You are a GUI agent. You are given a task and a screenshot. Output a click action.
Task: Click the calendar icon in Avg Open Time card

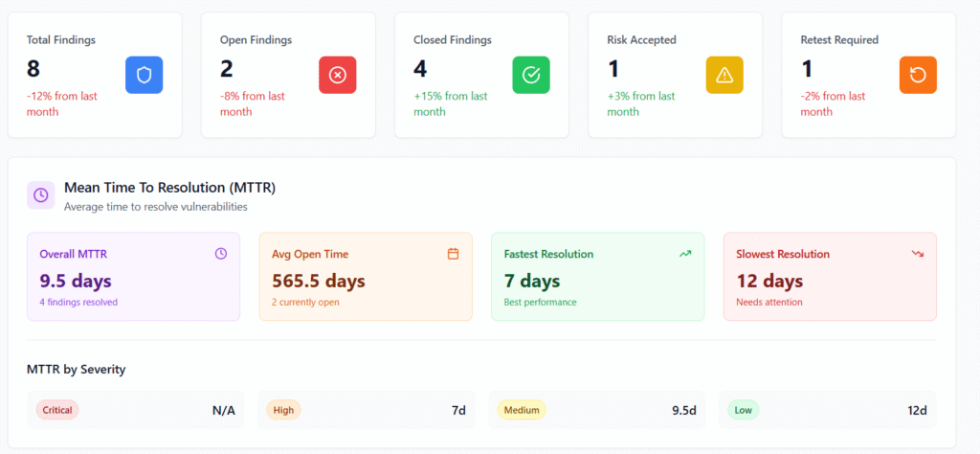pos(453,253)
